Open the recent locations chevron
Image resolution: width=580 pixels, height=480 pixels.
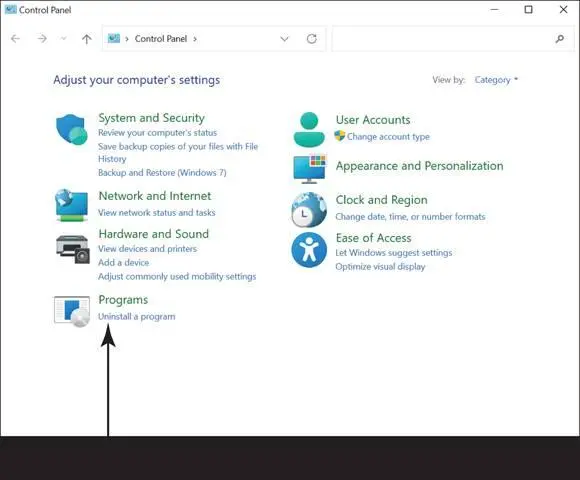64,38
